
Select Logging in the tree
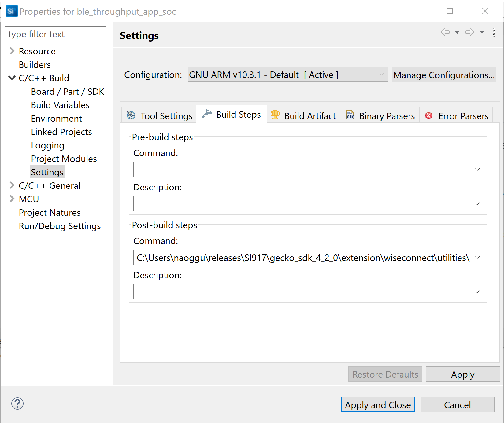[47, 145]
